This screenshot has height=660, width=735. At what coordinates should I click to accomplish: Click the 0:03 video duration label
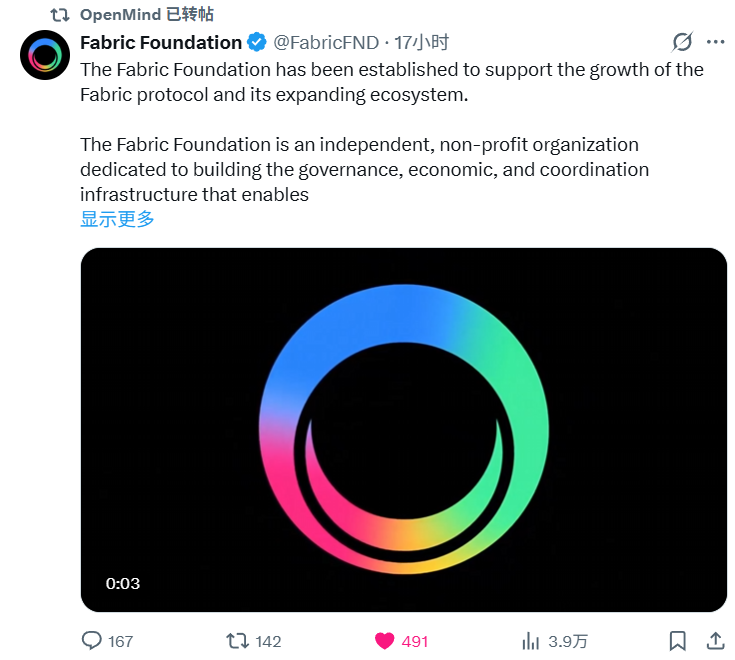[x=123, y=584]
